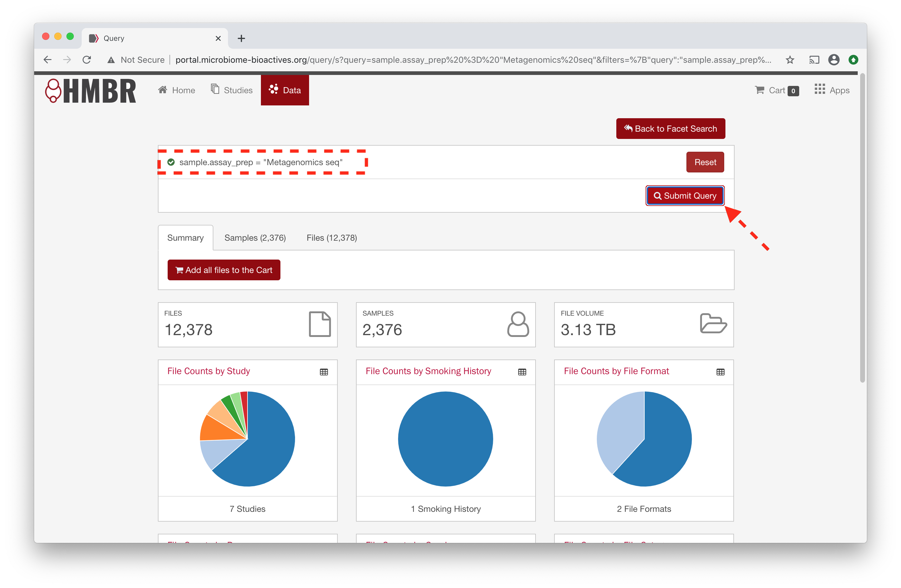Click the browser bookmark star
This screenshot has width=901, height=588.
[790, 60]
